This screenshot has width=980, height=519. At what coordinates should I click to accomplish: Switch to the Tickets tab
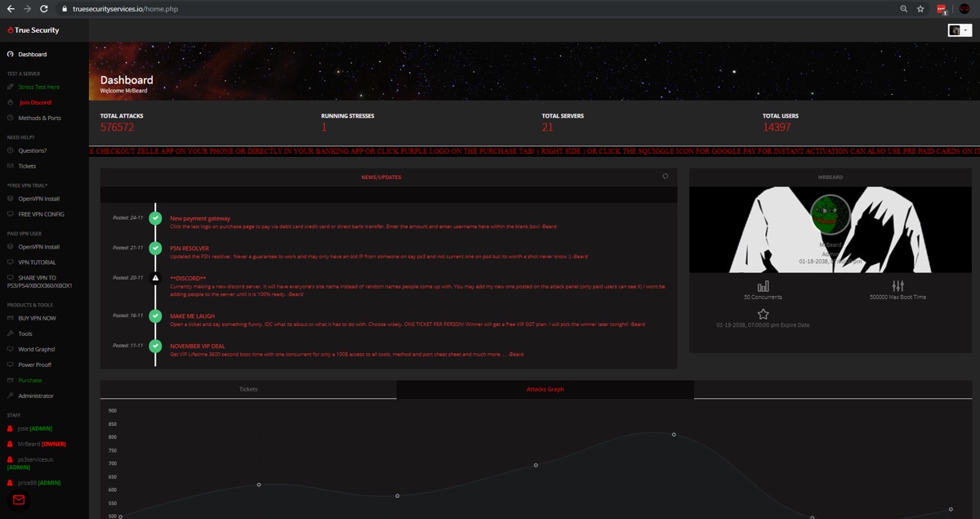[x=247, y=389]
